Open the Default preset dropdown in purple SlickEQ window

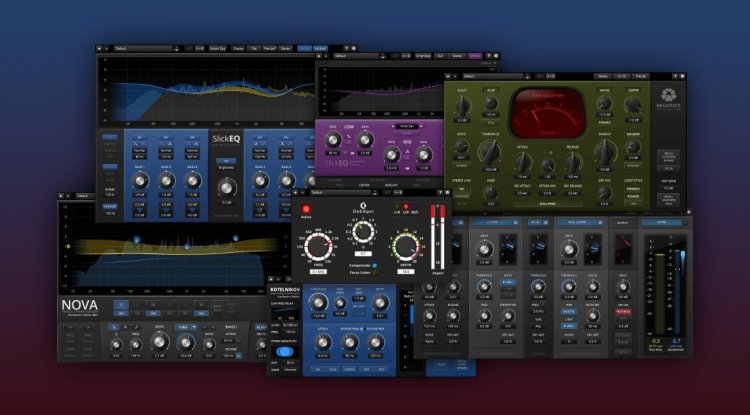pyautogui.click(x=357, y=56)
